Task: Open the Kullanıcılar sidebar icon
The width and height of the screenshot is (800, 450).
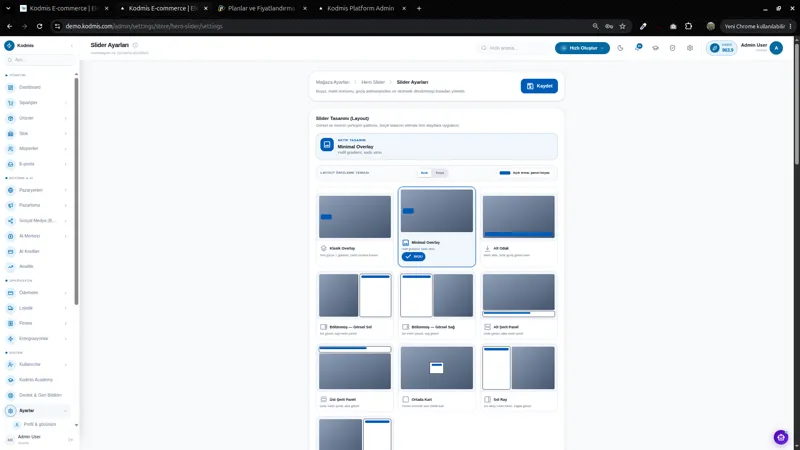Action: [x=11, y=364]
